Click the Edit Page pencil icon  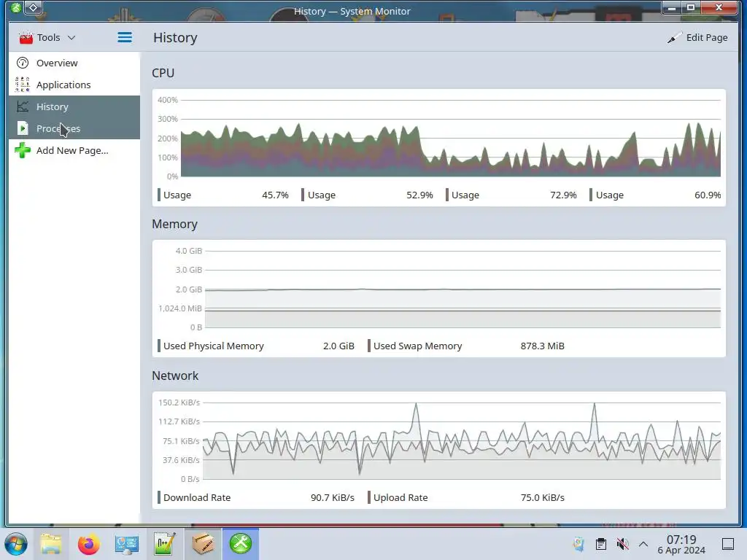tap(674, 38)
